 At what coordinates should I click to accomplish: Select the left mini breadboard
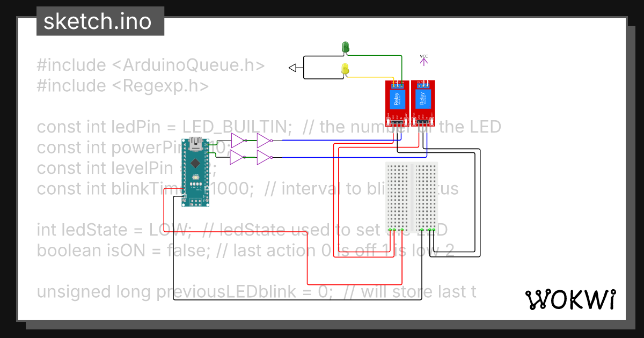pos(398,197)
